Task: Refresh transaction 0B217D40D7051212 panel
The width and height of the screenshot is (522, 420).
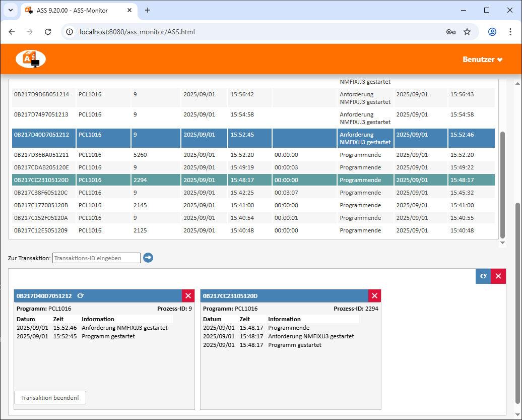Action: pyautogui.click(x=81, y=296)
